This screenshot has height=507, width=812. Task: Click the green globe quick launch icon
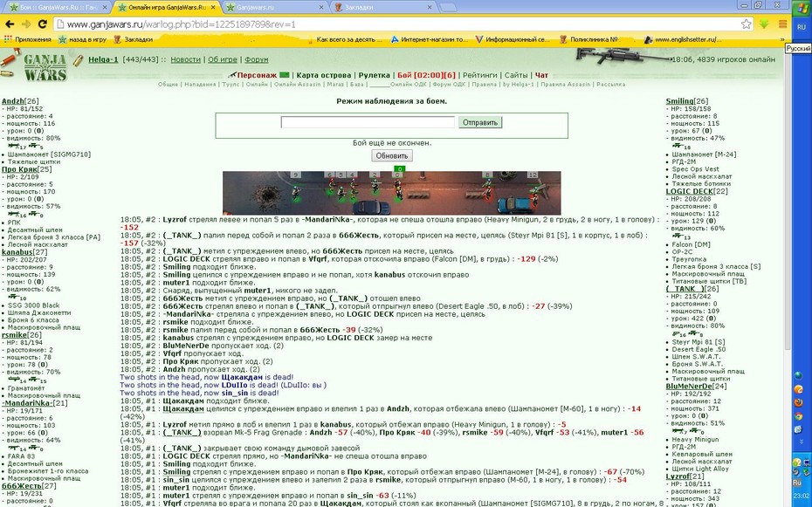click(798, 375)
